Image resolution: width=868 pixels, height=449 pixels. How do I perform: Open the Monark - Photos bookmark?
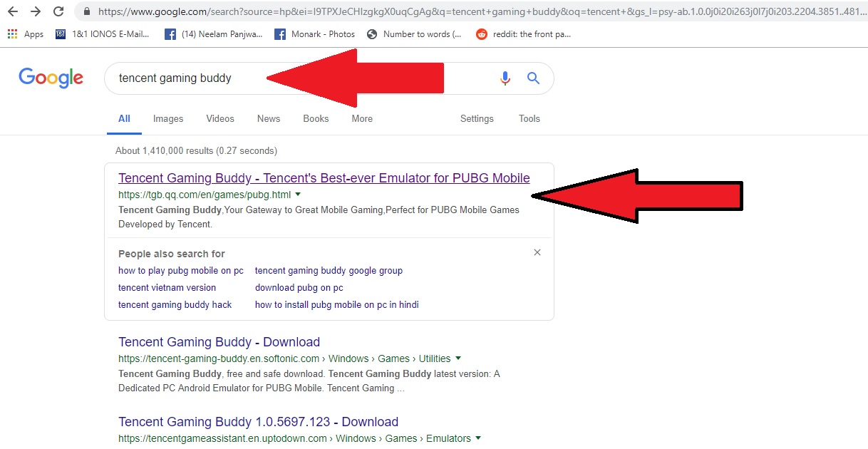(314, 33)
